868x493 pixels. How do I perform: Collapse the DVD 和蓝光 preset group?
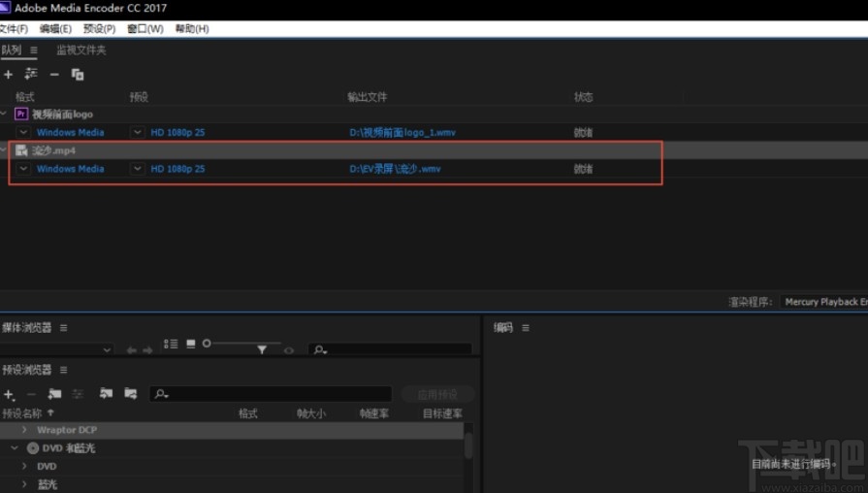[15, 448]
